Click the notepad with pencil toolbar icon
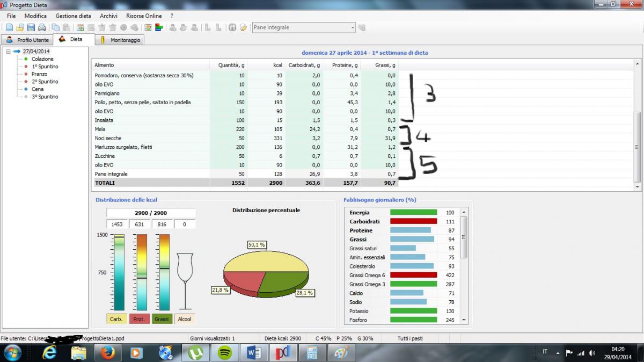This screenshot has width=644, height=362. 243,27
